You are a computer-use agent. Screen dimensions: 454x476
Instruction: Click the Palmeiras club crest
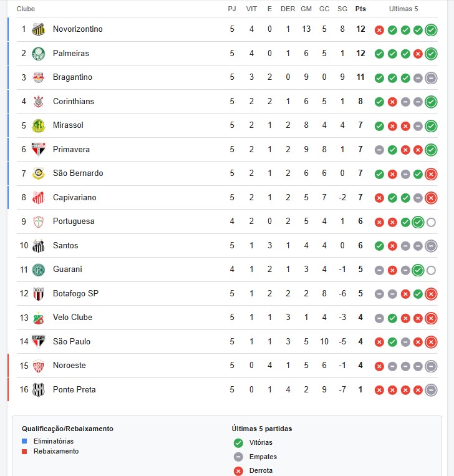[x=39, y=53]
